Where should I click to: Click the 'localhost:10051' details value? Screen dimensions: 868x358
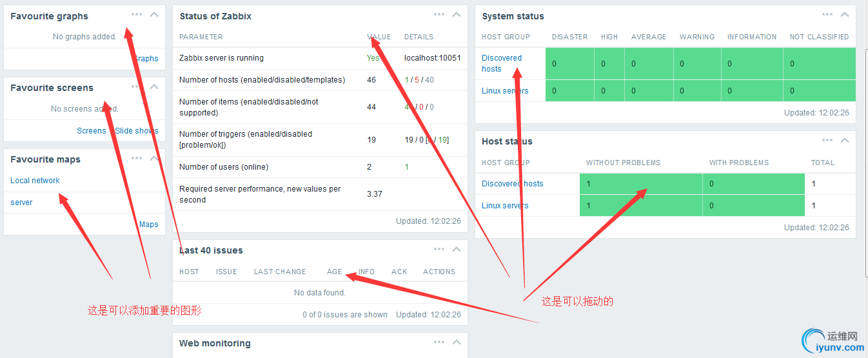click(x=433, y=58)
